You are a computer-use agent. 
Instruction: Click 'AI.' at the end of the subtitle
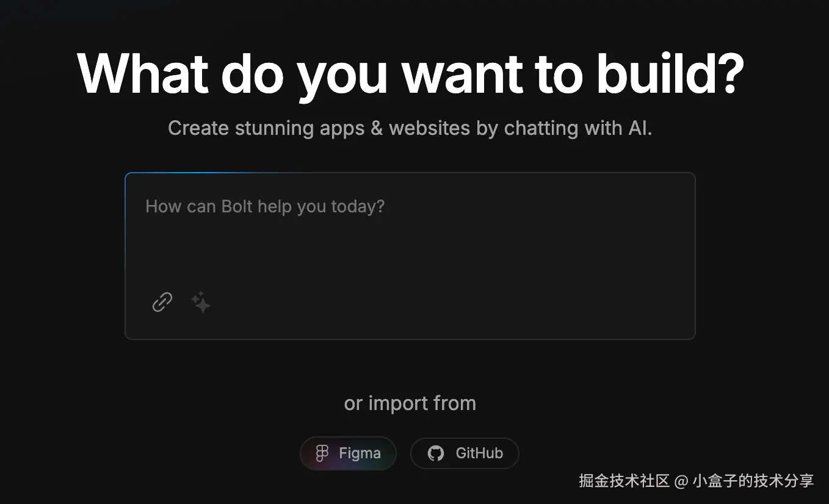click(640, 128)
